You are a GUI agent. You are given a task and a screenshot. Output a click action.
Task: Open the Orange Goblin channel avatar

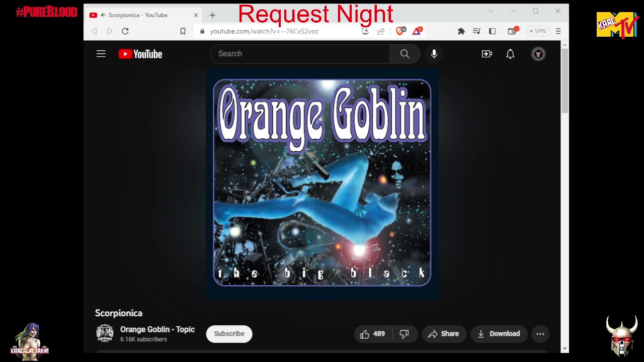pyautogui.click(x=105, y=333)
